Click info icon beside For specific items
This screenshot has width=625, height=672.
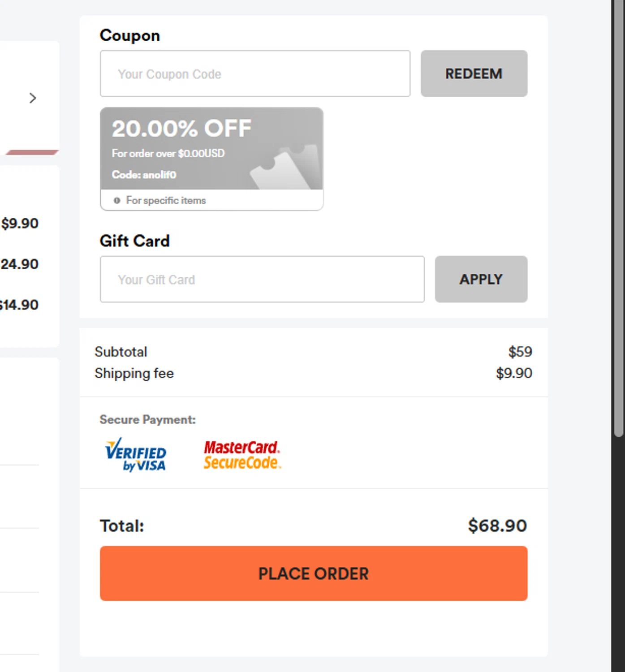click(x=117, y=201)
